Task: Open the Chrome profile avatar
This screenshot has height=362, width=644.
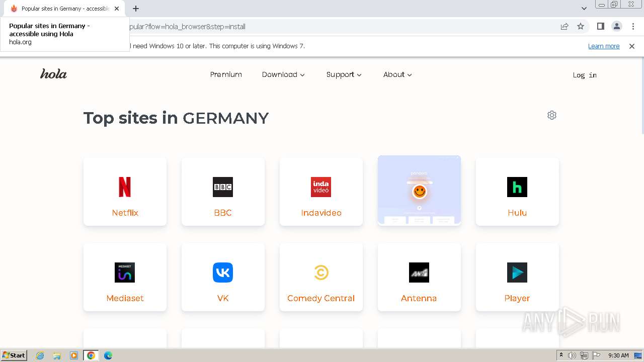Action: [x=616, y=26]
